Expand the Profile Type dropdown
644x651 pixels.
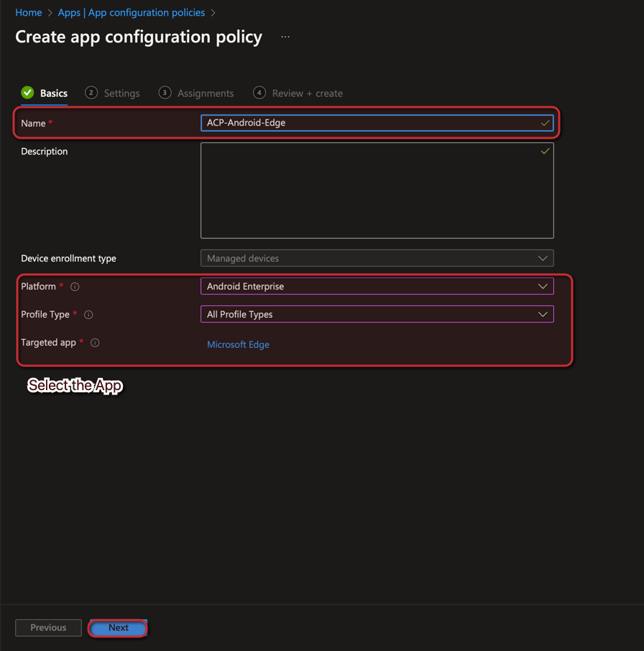click(377, 314)
